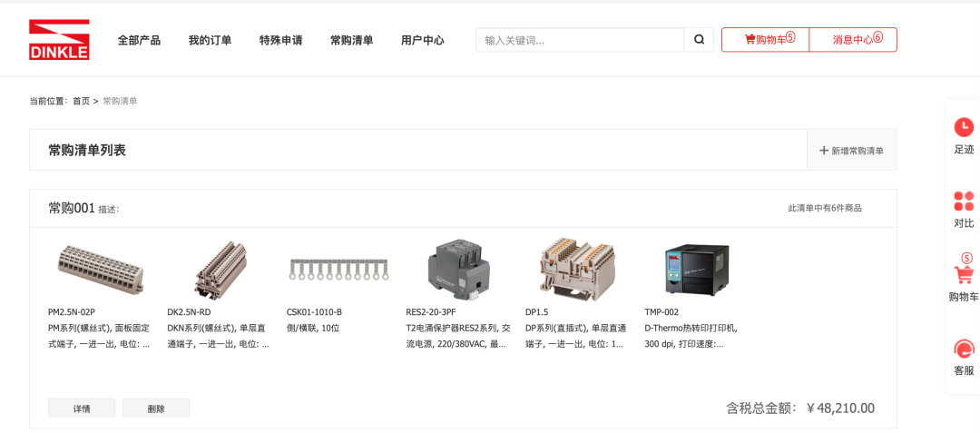980x433 pixels.
Task: Click 此清单中有6件商品 text
Action: click(824, 208)
